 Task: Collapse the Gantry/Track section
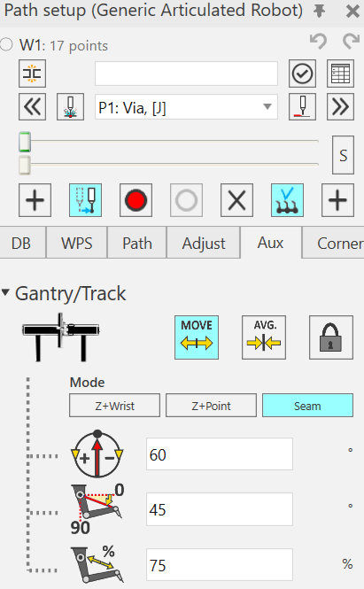(x=5, y=292)
